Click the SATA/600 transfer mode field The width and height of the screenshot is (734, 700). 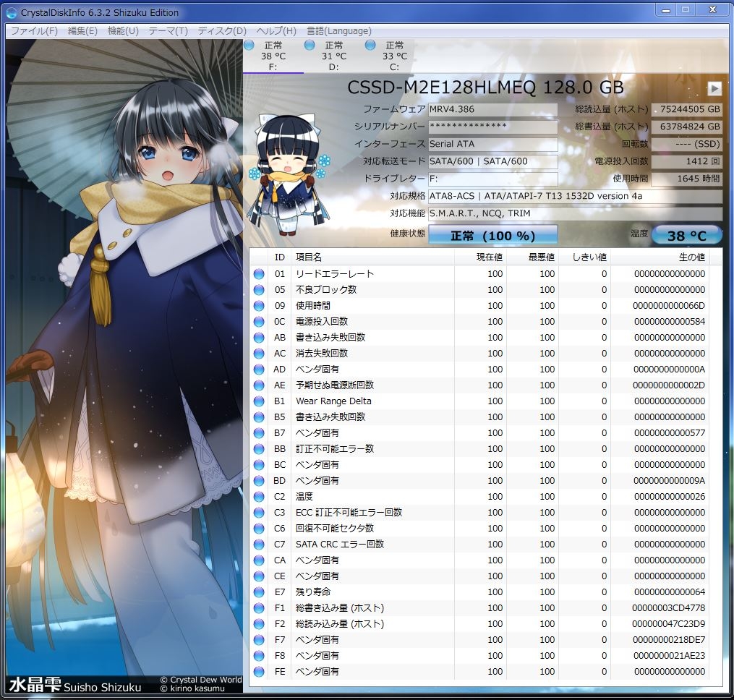(x=492, y=161)
